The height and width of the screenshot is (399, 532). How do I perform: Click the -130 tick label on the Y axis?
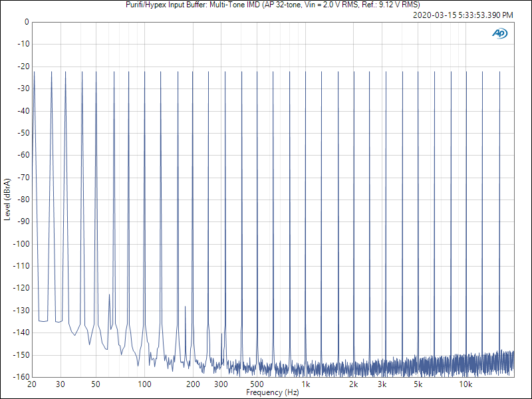(x=21, y=311)
